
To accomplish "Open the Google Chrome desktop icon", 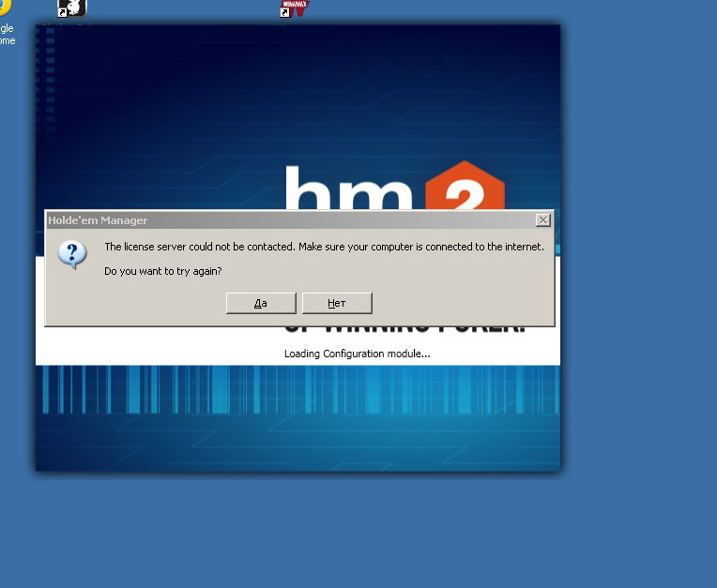I will pos(6,22).
